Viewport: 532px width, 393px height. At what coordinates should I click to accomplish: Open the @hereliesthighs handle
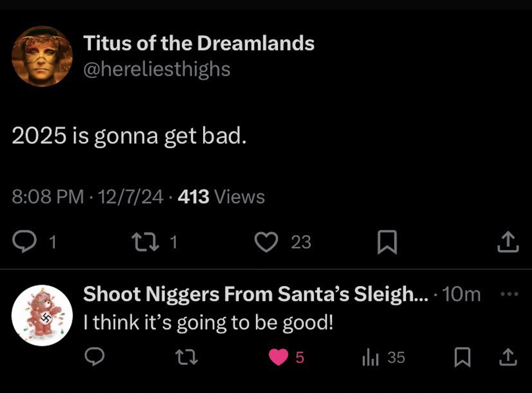(157, 69)
